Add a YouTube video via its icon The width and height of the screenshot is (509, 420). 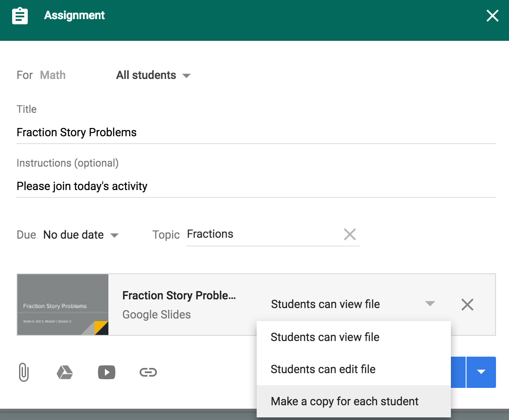pyautogui.click(x=107, y=372)
